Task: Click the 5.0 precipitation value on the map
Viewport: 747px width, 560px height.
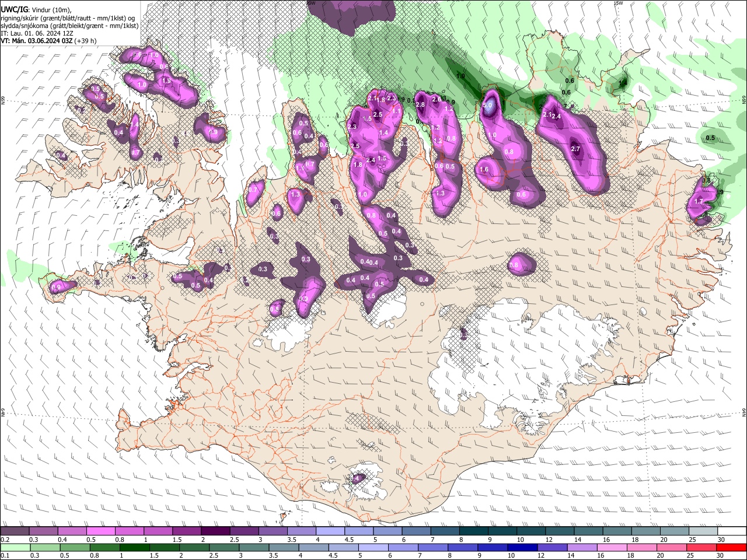Action: pos(488,106)
